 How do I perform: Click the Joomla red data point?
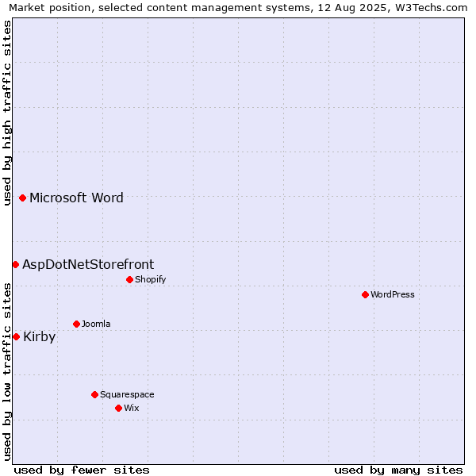click(76, 324)
